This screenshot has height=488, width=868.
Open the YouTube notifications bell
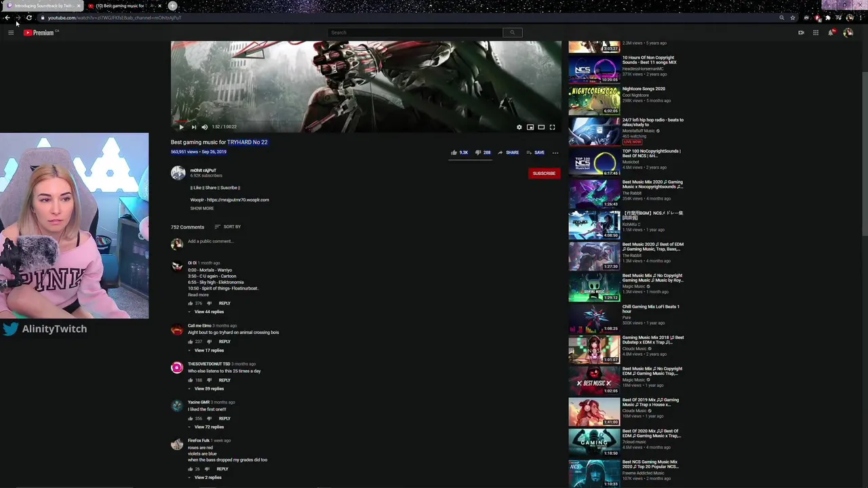pyautogui.click(x=831, y=33)
